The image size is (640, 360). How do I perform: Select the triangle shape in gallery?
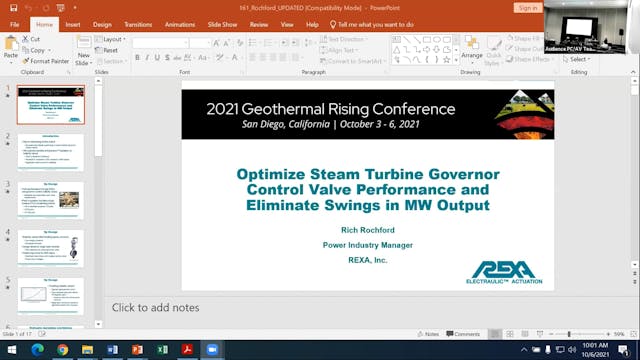pos(397,50)
